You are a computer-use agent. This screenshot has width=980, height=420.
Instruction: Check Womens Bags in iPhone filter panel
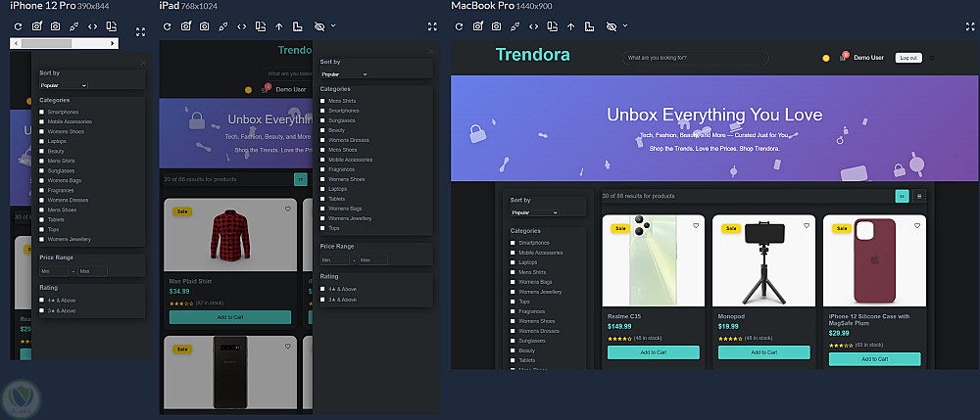click(42, 181)
